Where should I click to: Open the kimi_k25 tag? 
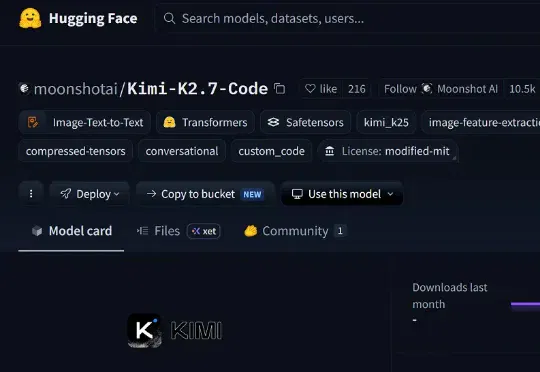[386, 122]
